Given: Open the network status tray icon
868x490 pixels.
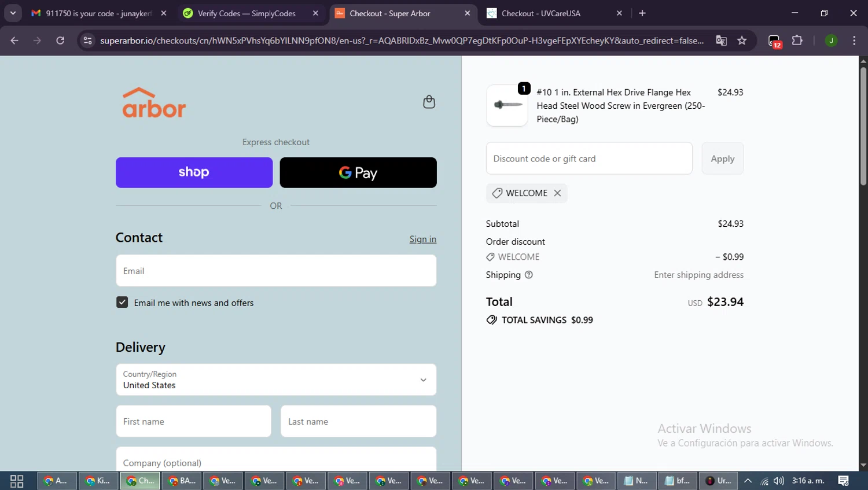Looking at the screenshot, I should click(x=764, y=481).
